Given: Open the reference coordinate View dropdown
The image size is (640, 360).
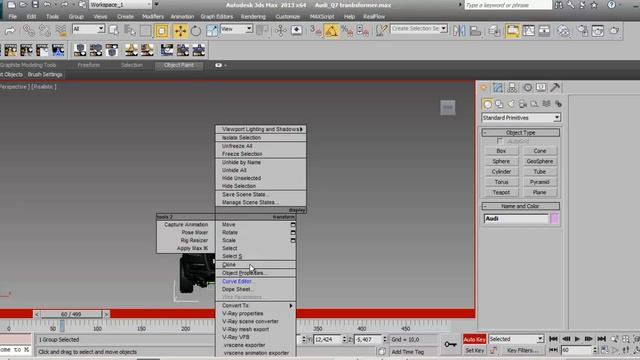Looking at the screenshot, I should [236, 29].
